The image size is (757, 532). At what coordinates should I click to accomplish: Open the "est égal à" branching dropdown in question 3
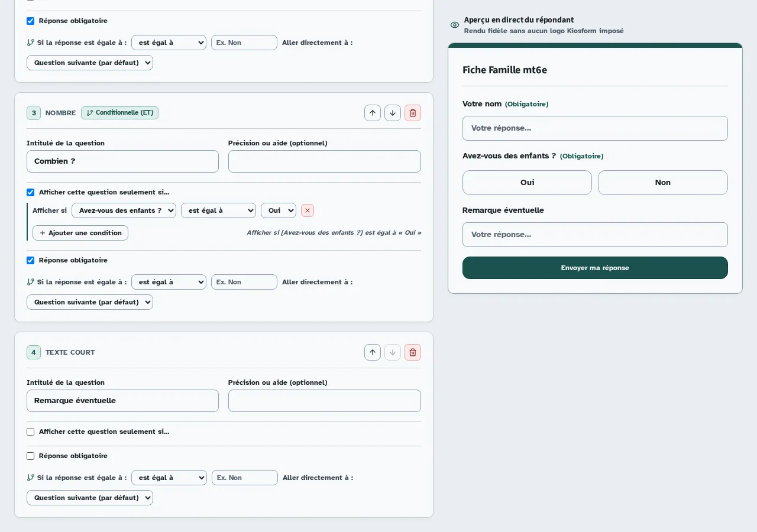(x=169, y=282)
